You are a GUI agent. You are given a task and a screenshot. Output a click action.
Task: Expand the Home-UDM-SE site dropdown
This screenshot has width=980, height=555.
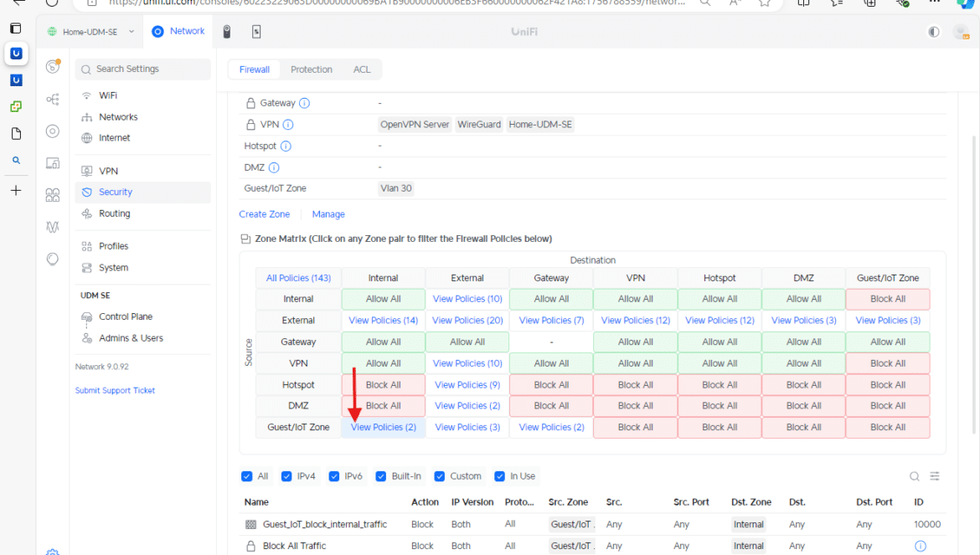[x=90, y=32]
